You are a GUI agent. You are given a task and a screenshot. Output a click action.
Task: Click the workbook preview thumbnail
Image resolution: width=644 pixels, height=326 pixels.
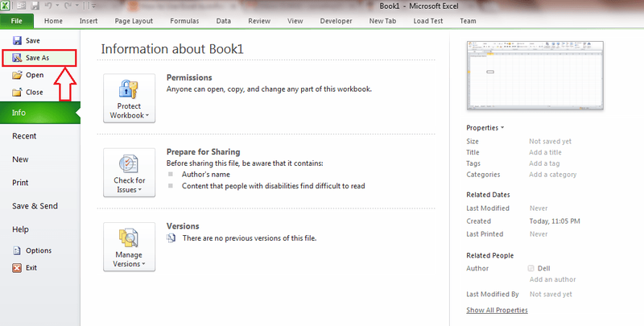(x=535, y=76)
